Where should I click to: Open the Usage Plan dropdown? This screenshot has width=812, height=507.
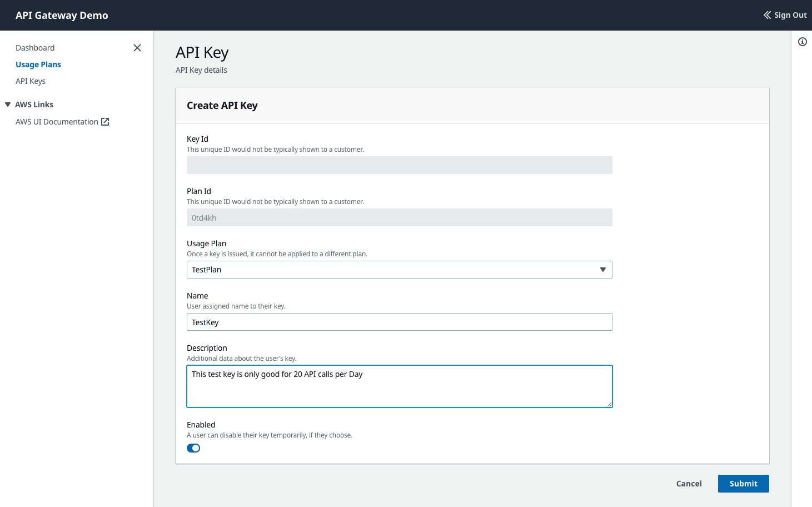(x=399, y=270)
